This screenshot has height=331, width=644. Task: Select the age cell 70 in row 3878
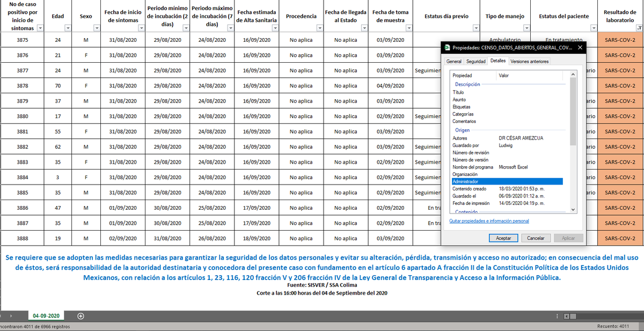coord(57,86)
